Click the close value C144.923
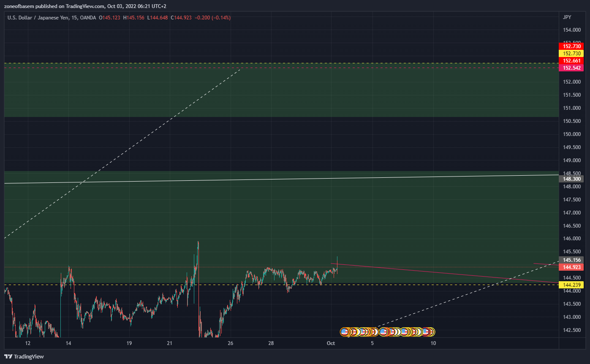590x364 pixels. tap(181, 17)
